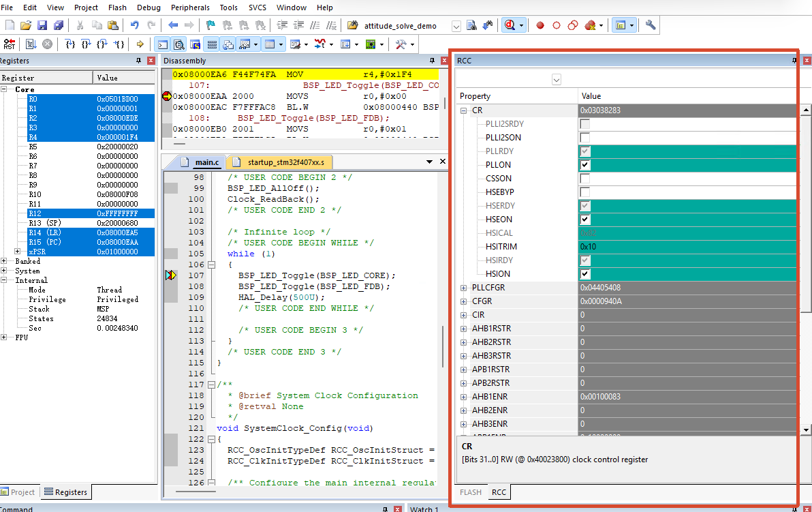Expand the Banked registers tree node

point(3,261)
